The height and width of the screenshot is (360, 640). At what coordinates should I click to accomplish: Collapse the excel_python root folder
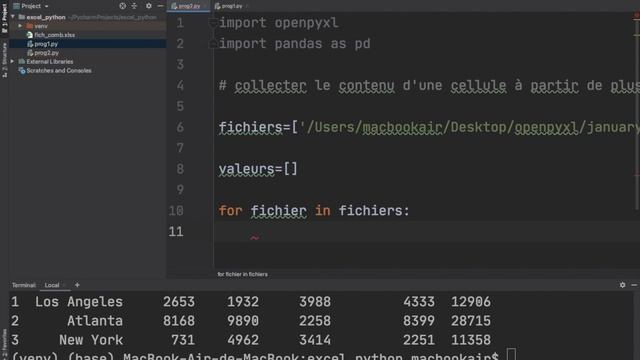tap(13, 17)
